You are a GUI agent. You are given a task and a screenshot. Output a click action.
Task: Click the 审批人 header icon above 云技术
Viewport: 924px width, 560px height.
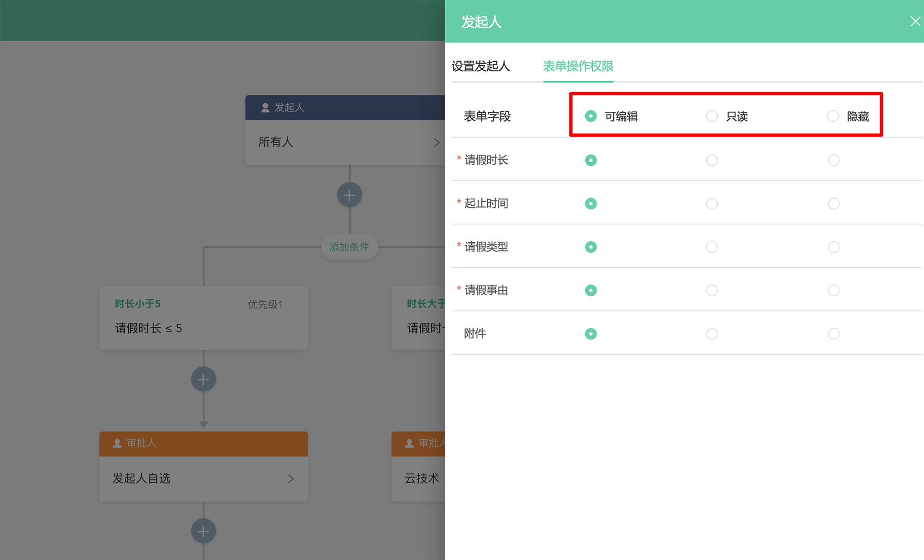pos(409,443)
